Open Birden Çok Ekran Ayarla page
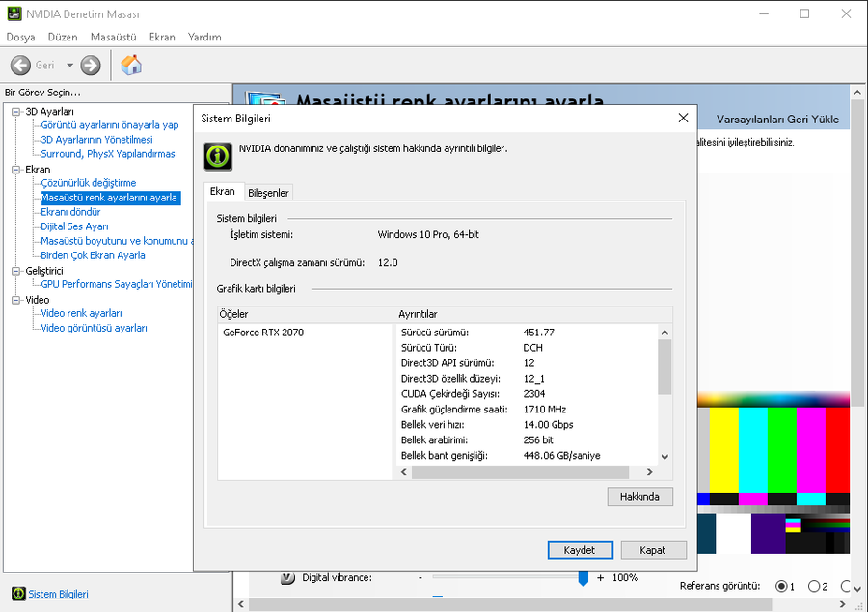 93,255
